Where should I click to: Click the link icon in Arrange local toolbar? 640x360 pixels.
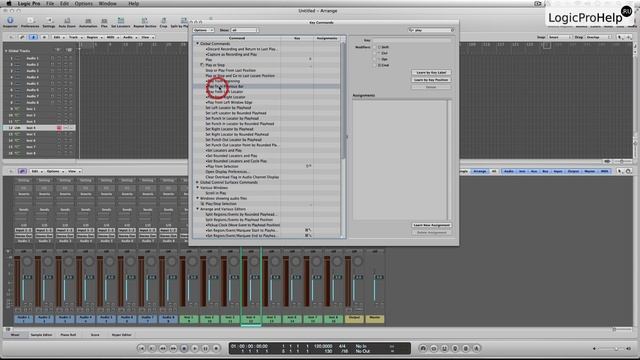(x=22, y=37)
